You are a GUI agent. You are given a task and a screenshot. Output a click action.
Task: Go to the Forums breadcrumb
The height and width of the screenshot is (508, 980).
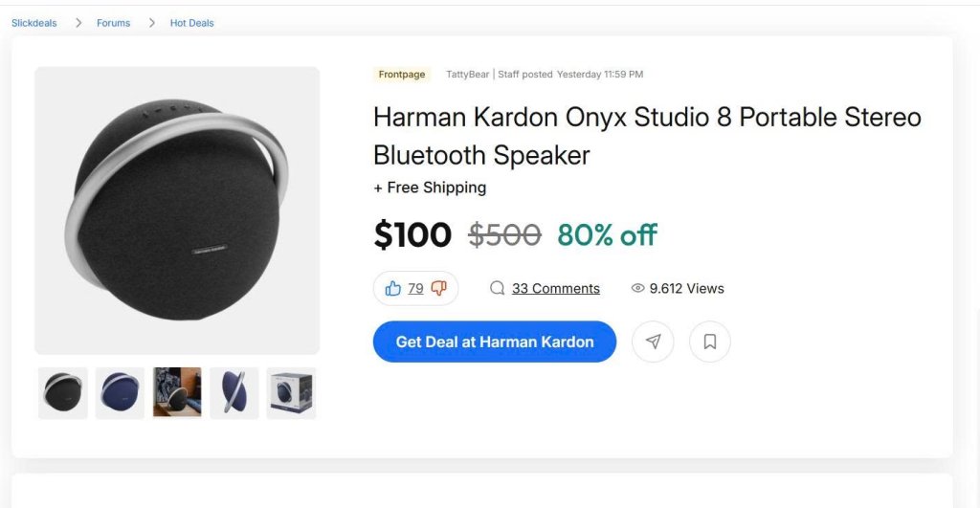(113, 23)
